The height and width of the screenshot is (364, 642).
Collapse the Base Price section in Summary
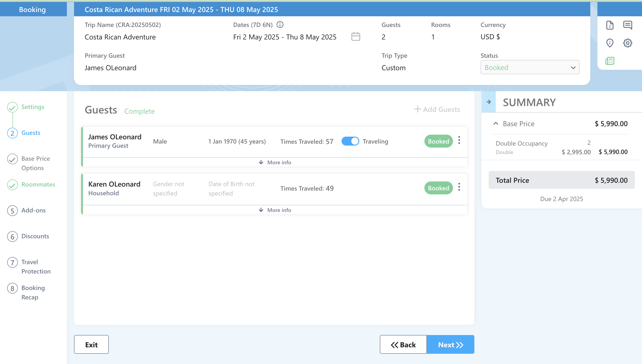click(x=496, y=123)
